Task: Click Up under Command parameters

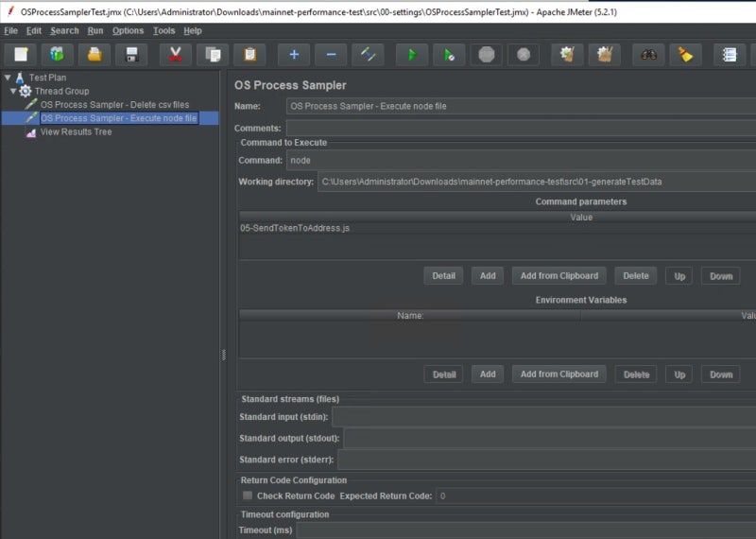Action: click(679, 276)
